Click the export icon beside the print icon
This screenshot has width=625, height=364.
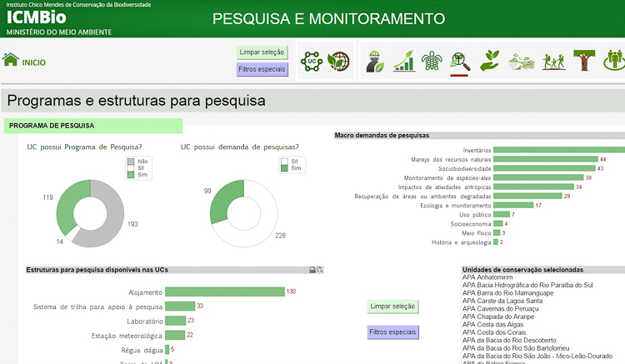(x=319, y=270)
